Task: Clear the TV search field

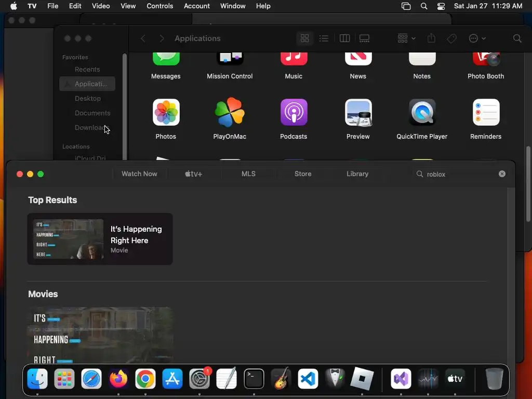Action: pyautogui.click(x=502, y=174)
